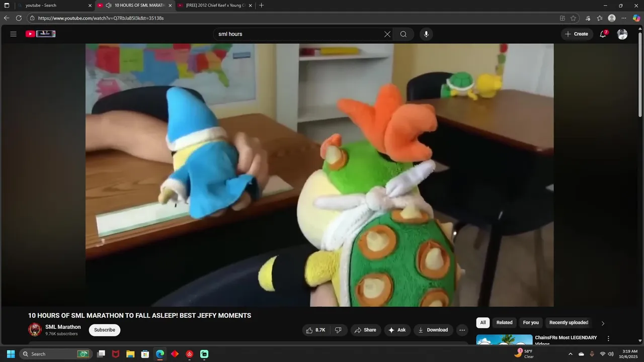Open File Explorer from taskbar
Viewport: 644px width, 362px height.
point(130,354)
